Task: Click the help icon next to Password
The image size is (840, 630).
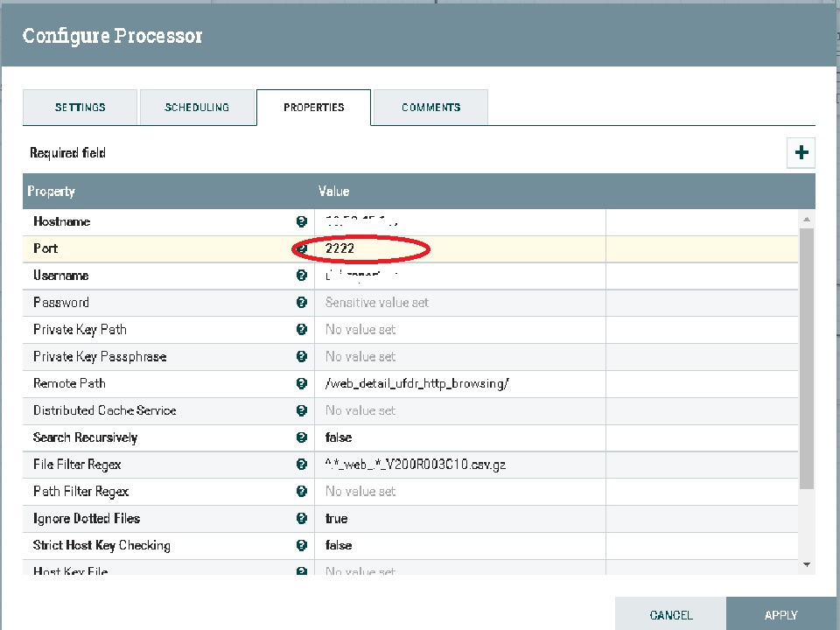Action: 301,302
